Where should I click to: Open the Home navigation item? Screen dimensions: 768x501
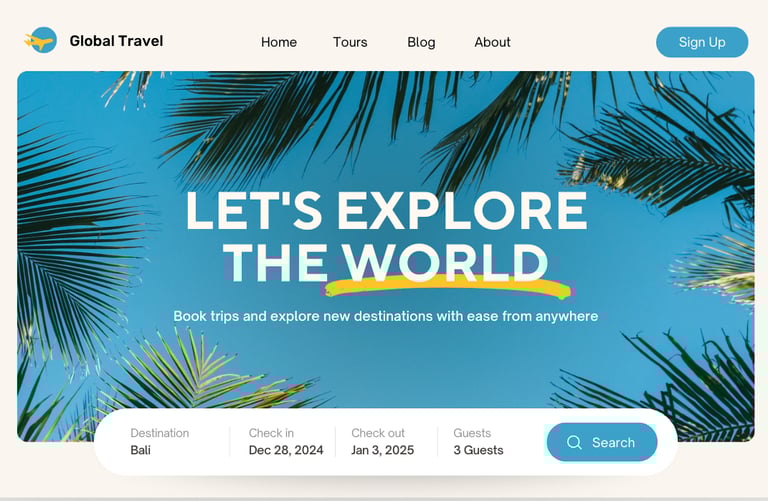point(279,42)
